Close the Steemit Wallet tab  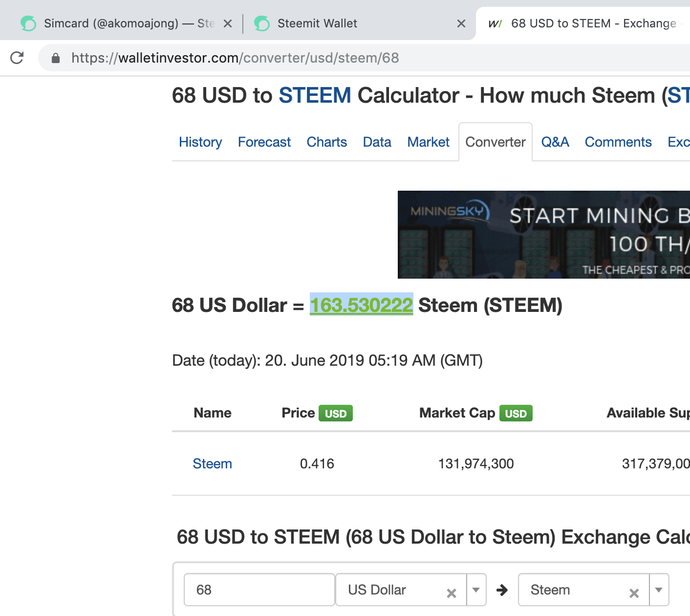point(461,23)
